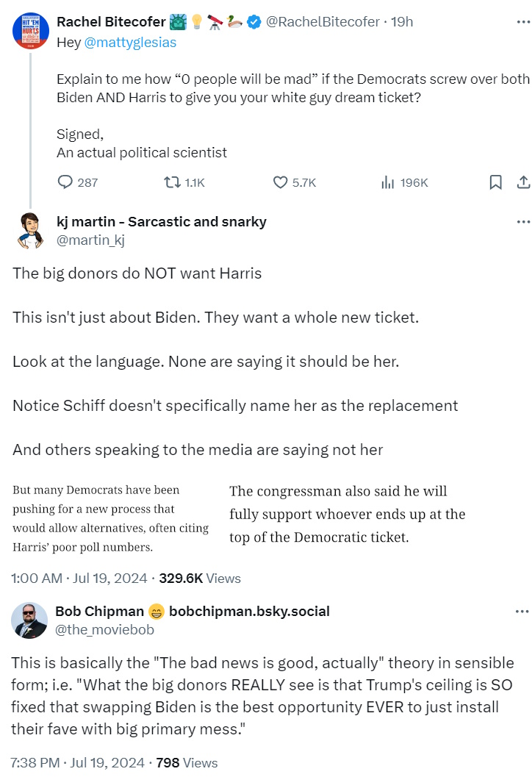Open the congressman quote screenshot image
Image resolution: width=532 pixels, height=777 pixels.
click(x=347, y=514)
